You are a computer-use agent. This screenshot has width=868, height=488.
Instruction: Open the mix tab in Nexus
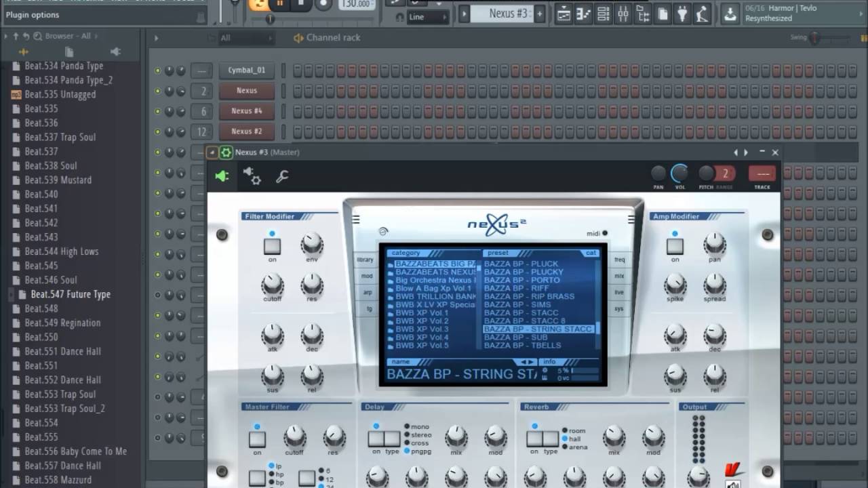[620, 276]
